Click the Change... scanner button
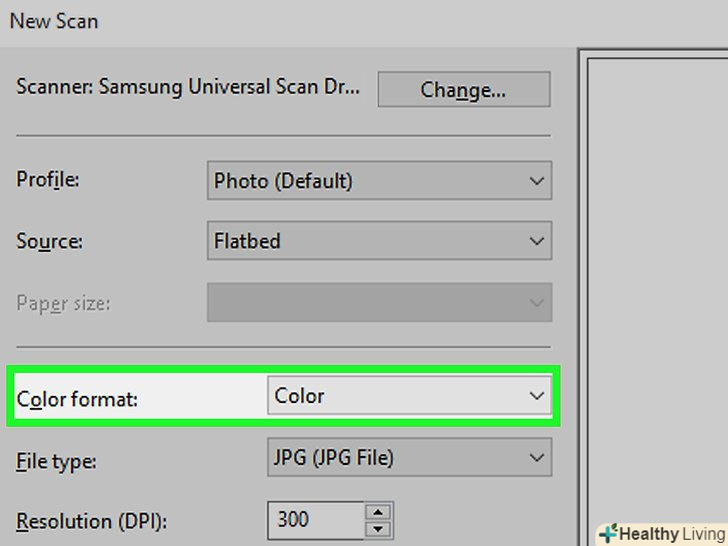The width and height of the screenshot is (728, 546). pyautogui.click(x=463, y=89)
